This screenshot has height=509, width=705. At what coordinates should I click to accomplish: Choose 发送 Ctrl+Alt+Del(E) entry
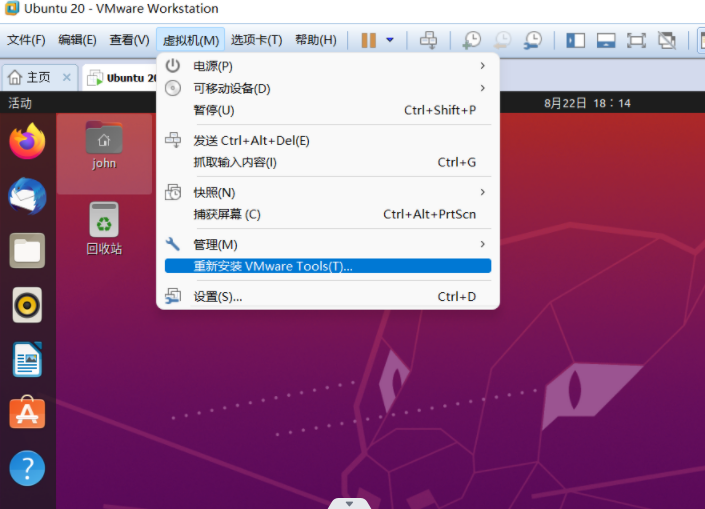328,141
